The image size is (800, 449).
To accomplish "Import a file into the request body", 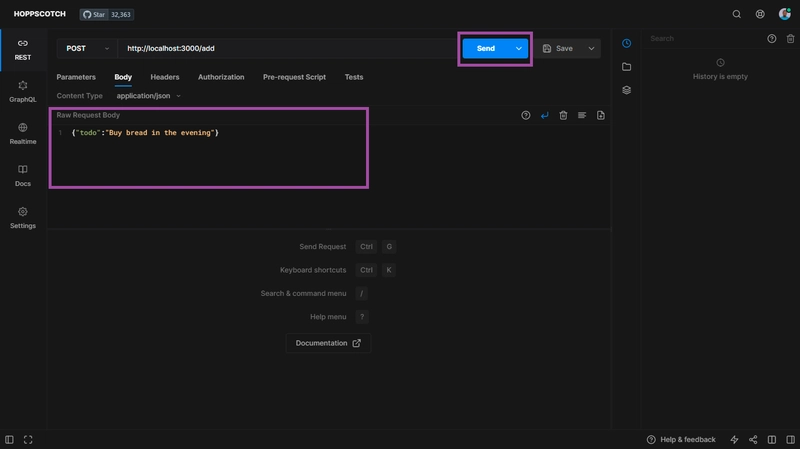I will (x=601, y=115).
